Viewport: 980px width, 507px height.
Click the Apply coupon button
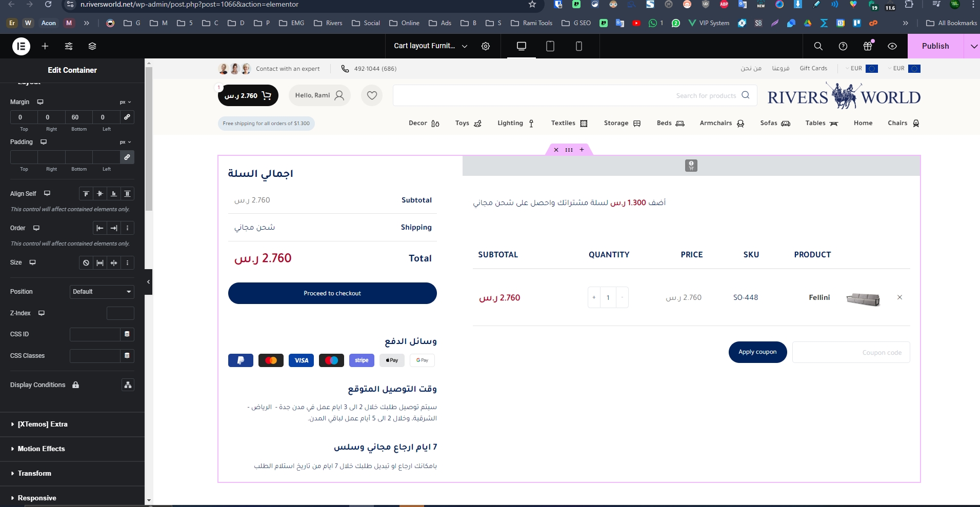click(757, 352)
